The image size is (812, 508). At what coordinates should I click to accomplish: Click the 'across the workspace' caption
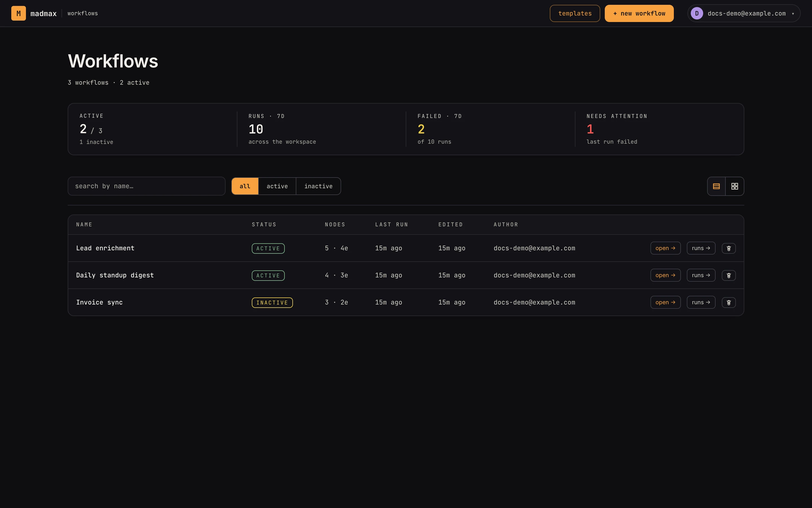click(x=282, y=142)
